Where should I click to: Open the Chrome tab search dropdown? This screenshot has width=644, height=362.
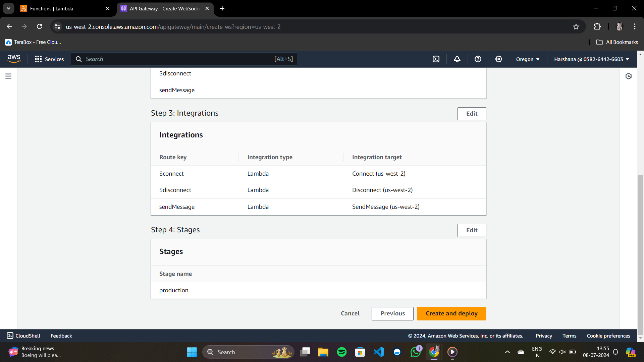[8, 8]
